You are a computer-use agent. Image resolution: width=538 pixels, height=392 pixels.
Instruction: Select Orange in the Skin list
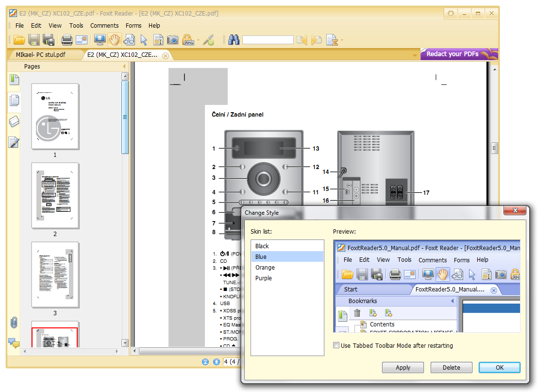pos(287,267)
